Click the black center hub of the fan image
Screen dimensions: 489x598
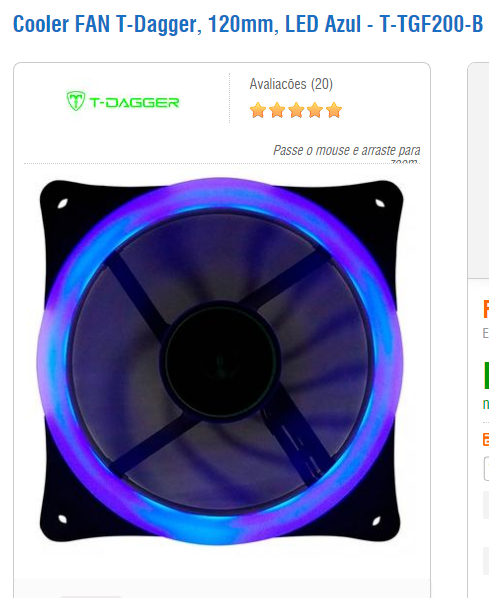click(x=221, y=361)
